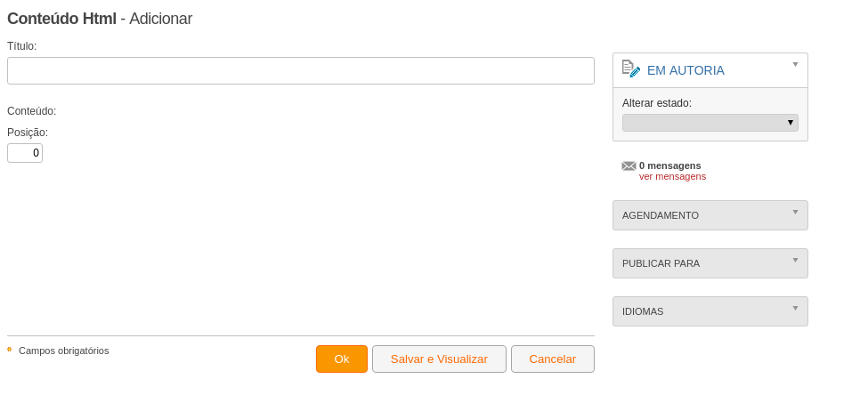The image size is (868, 395).
Task: Expand the IDIOMAS panel arrow
Action: coord(796,308)
